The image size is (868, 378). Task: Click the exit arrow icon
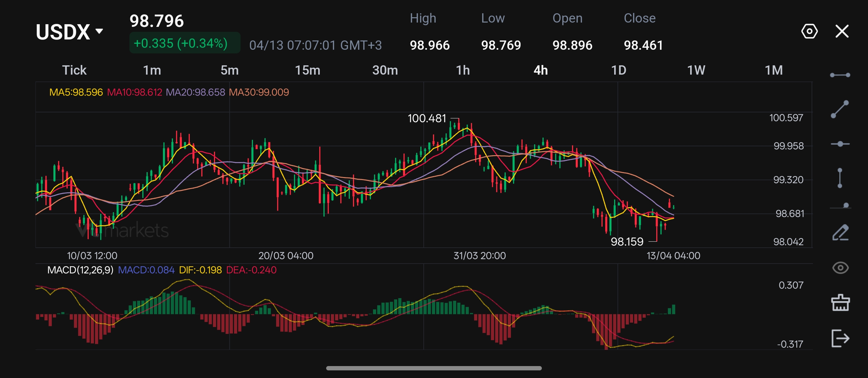pos(840,338)
